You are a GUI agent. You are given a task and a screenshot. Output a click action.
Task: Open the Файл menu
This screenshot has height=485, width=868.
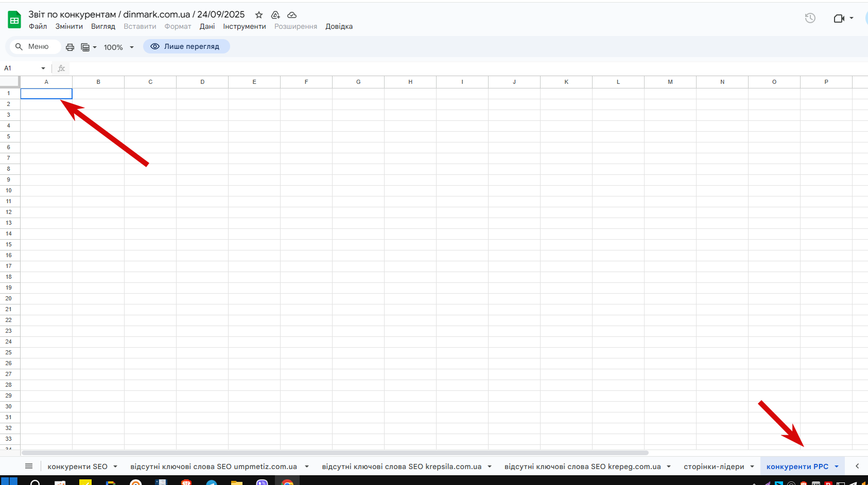click(38, 26)
